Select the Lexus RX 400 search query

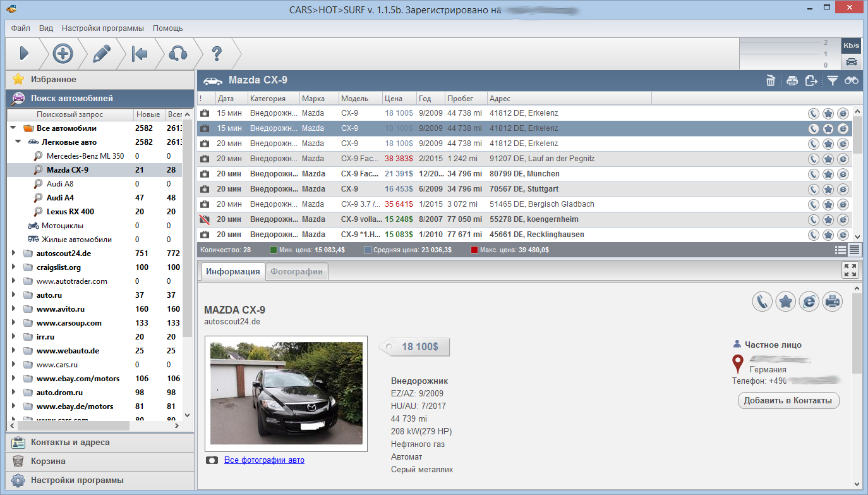[x=70, y=212]
